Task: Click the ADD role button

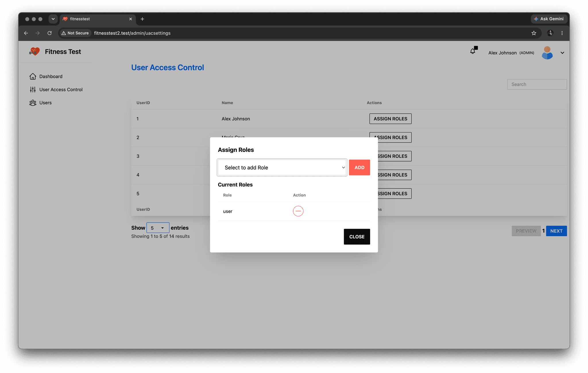Action: click(x=359, y=167)
